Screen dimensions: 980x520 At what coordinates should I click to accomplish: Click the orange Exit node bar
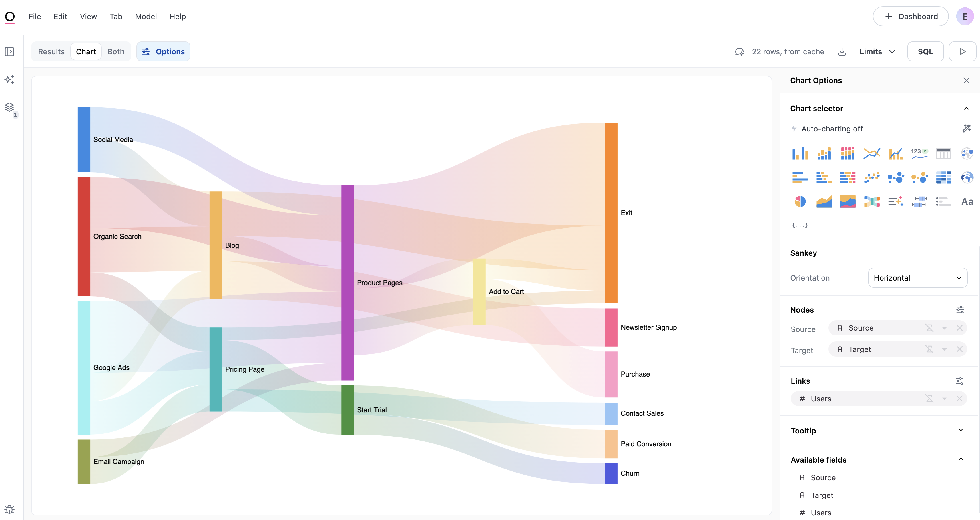611,213
